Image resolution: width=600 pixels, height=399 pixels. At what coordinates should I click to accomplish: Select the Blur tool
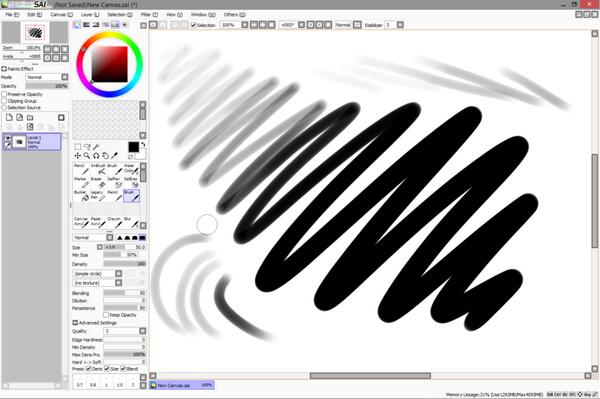[131, 222]
